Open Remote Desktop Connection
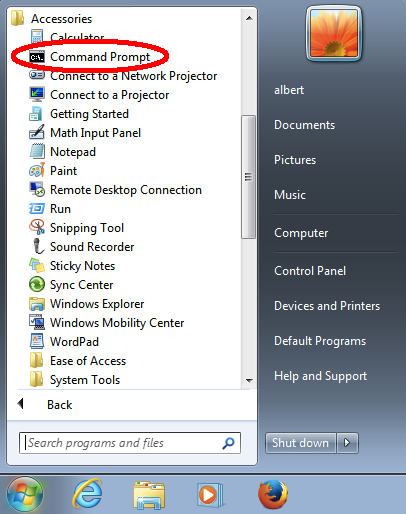The width and height of the screenshot is (406, 514). pos(116,190)
